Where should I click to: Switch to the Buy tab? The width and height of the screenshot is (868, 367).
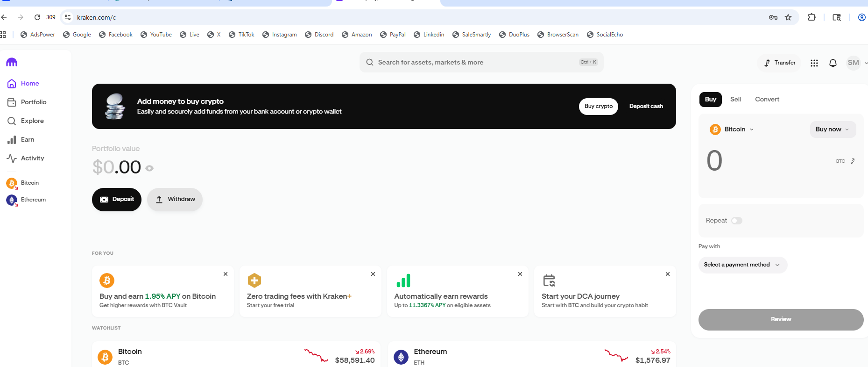711,99
